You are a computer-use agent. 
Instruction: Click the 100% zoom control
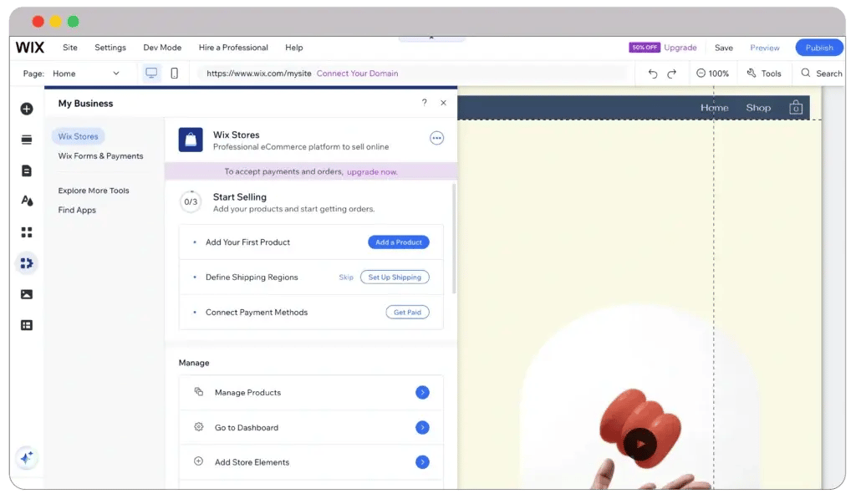point(712,74)
